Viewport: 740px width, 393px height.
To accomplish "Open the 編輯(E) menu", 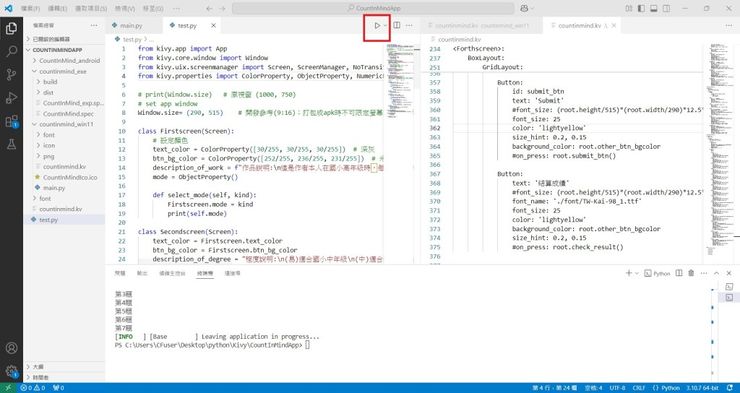I will pos(57,8).
